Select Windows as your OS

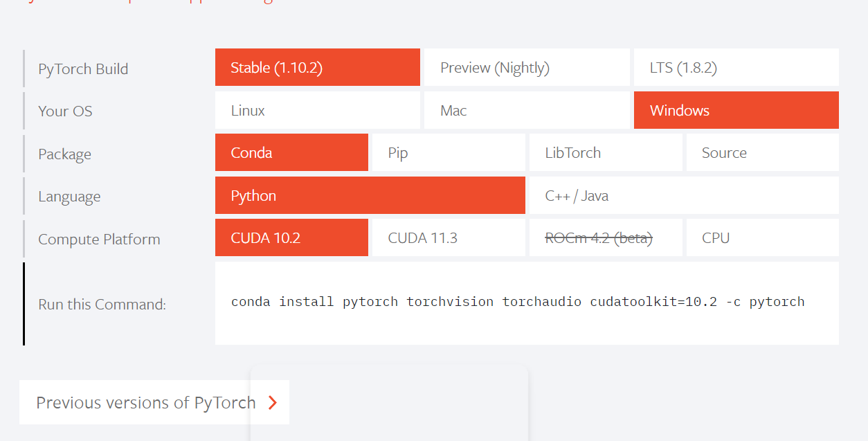click(736, 110)
